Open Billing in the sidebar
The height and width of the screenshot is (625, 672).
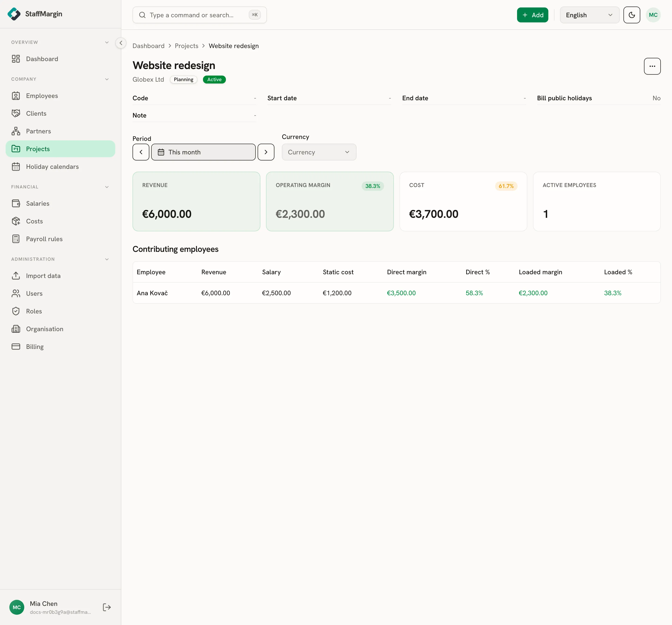(60, 347)
